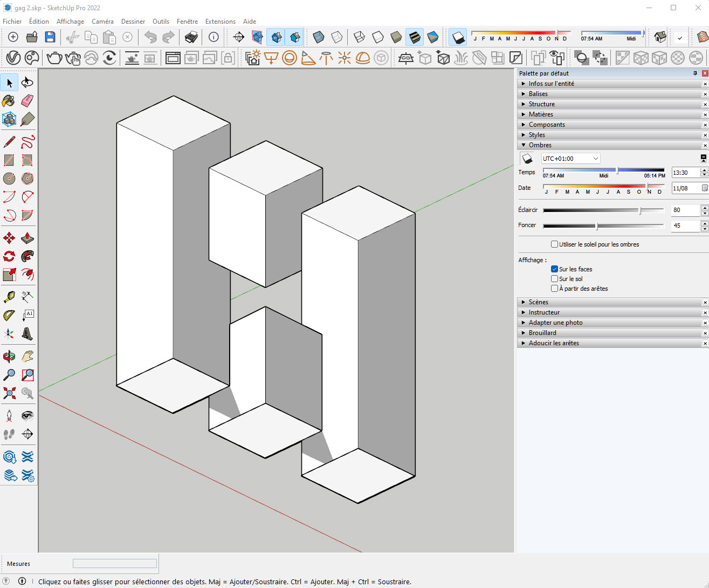Click the Save floppy disk icon

point(50,37)
